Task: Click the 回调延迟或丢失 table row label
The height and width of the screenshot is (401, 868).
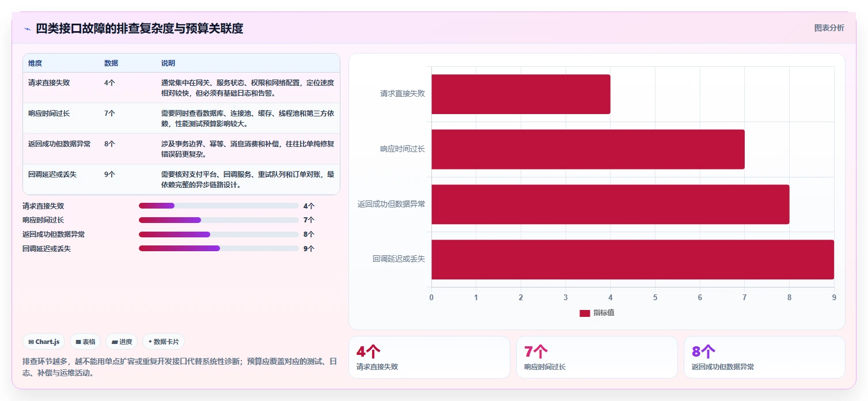Action: pos(52,174)
